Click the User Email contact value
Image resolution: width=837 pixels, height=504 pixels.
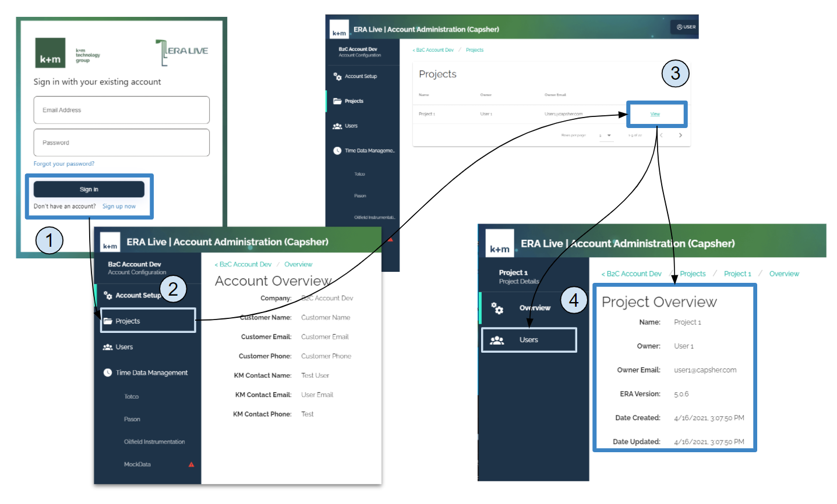coord(317,395)
